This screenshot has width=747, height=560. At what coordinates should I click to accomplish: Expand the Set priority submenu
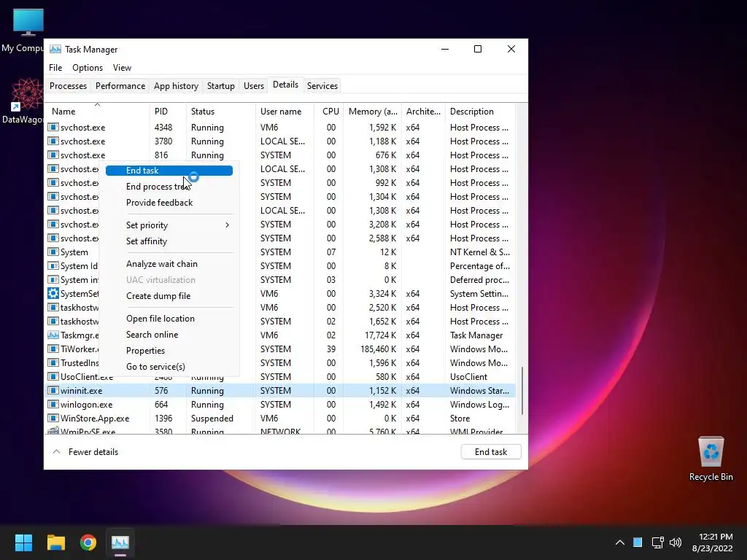point(169,225)
